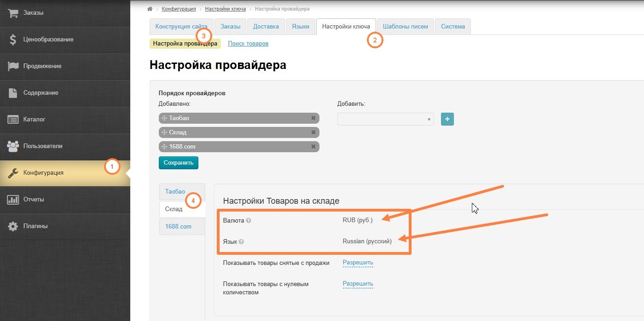Click Конфигурация link in breadcrumb
This screenshot has width=644, height=321.
coord(179,9)
